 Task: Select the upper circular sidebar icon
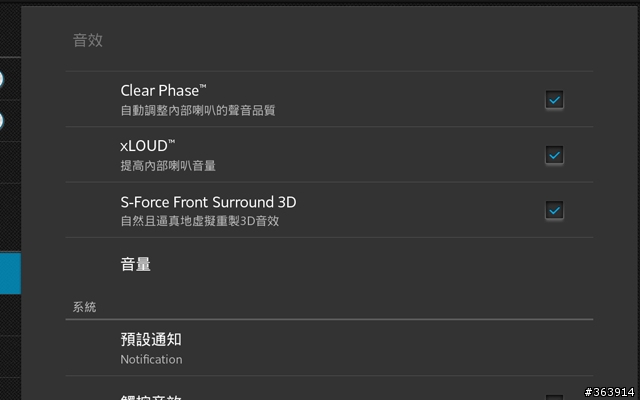tap(1, 79)
